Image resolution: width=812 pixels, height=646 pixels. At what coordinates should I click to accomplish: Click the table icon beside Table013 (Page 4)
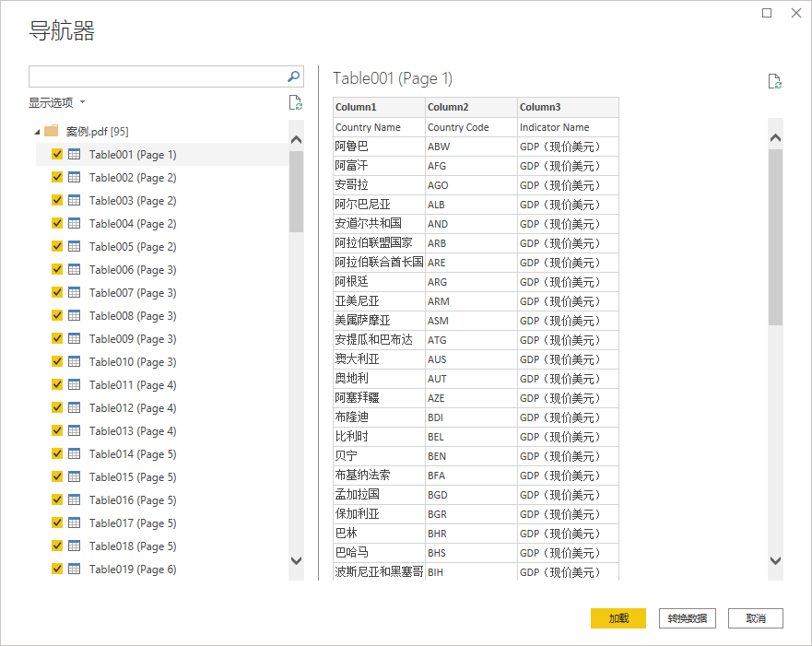(74, 430)
